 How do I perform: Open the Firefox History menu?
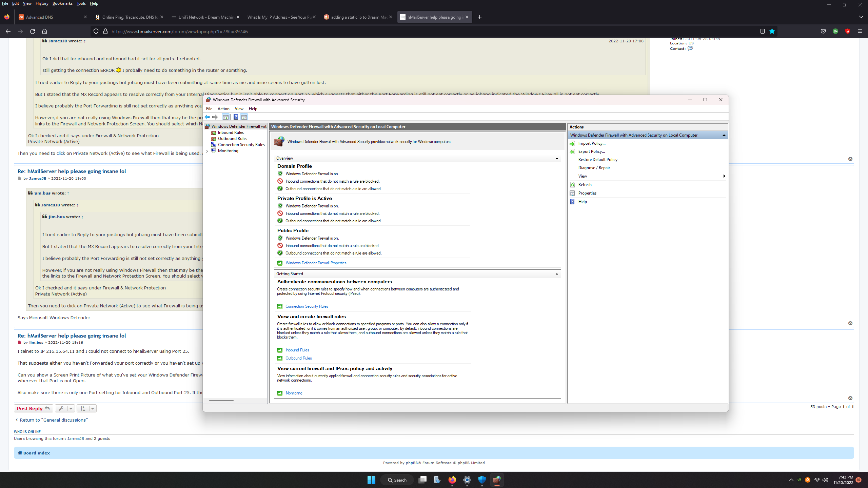(x=42, y=3)
